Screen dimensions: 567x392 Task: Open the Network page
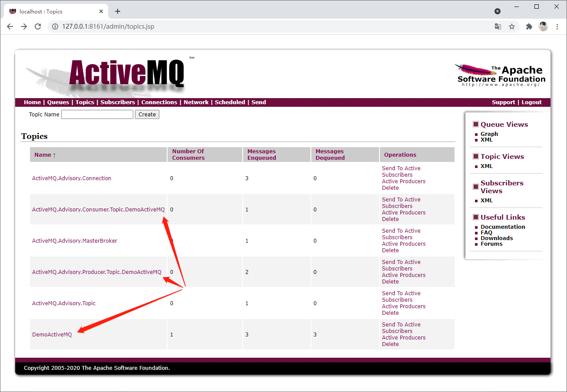pyautogui.click(x=196, y=102)
